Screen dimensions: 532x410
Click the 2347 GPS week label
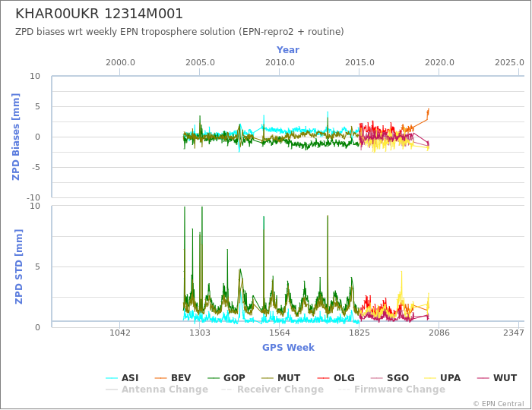514,333
